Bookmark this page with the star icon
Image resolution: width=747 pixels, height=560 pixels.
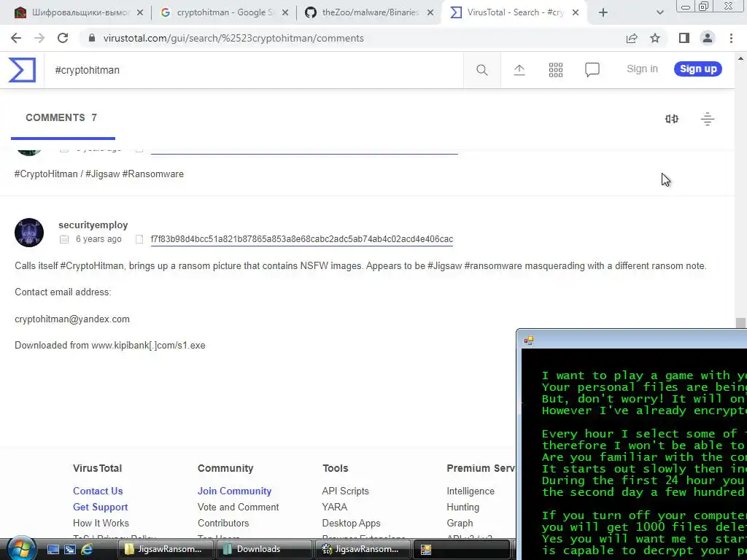click(655, 38)
